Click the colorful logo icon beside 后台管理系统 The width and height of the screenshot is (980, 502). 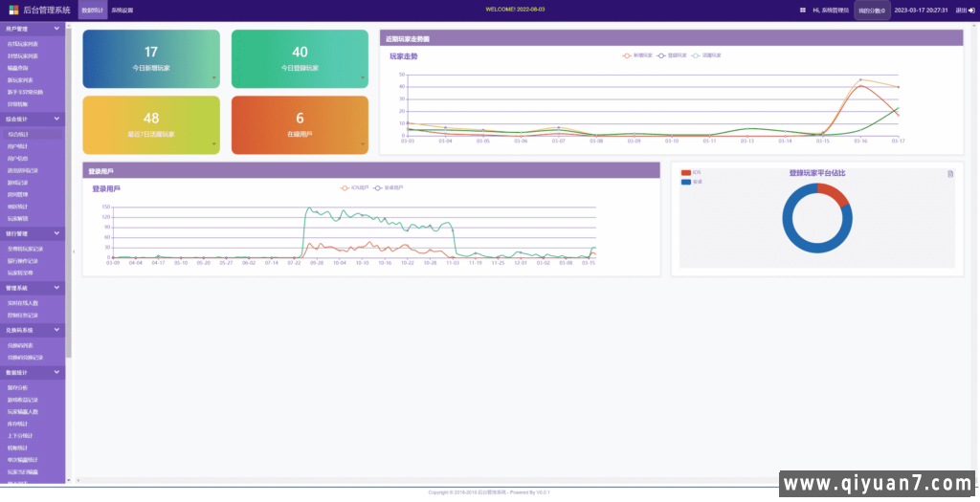(x=13, y=10)
